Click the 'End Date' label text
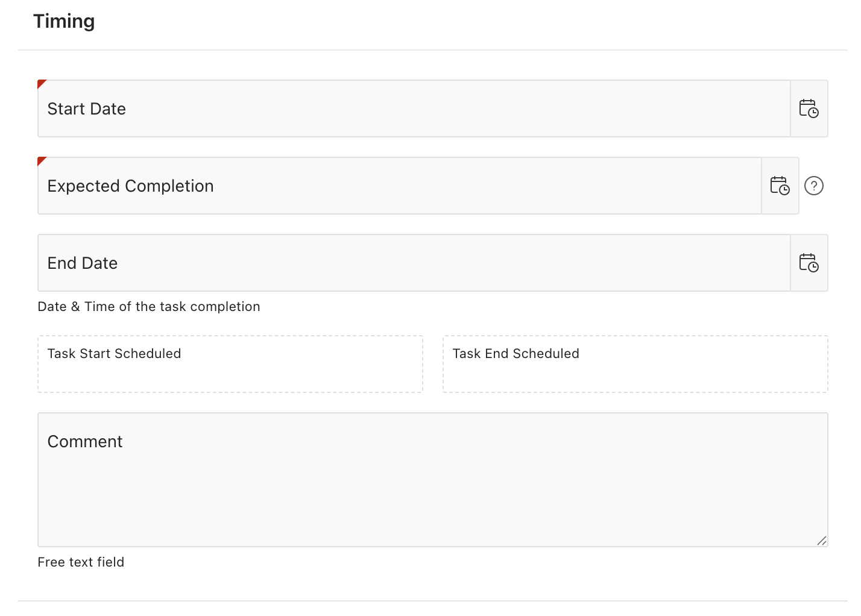The width and height of the screenshot is (861, 616). 83,263
